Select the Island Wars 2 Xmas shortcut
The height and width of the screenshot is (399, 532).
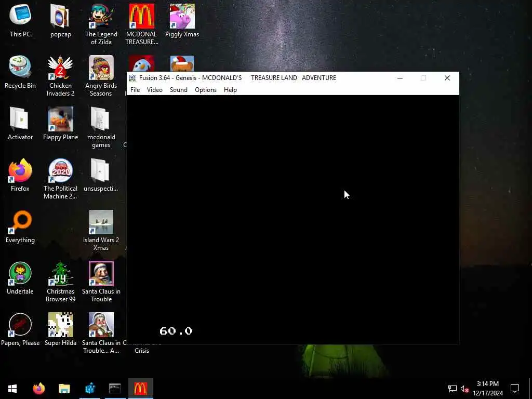coord(101,230)
